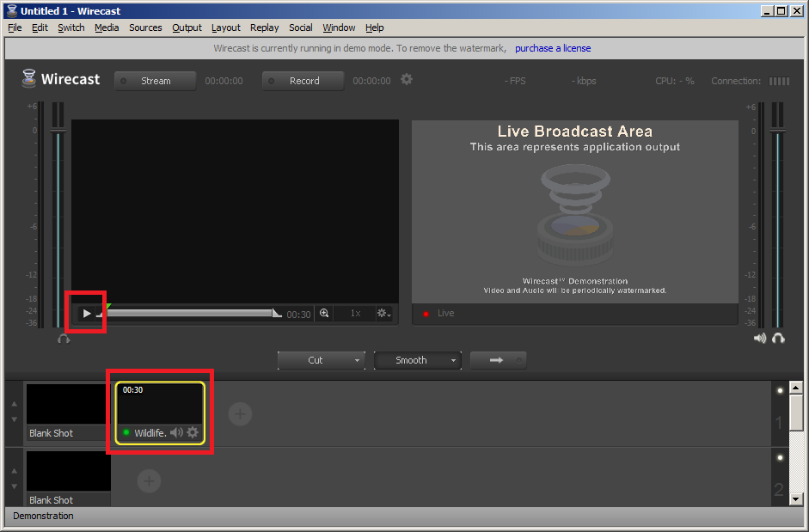
Task: Click the Connection status indicator bars
Action: [x=779, y=81]
